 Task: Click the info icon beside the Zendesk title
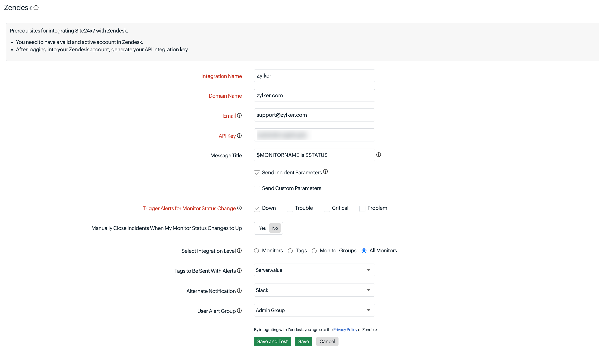36,8
